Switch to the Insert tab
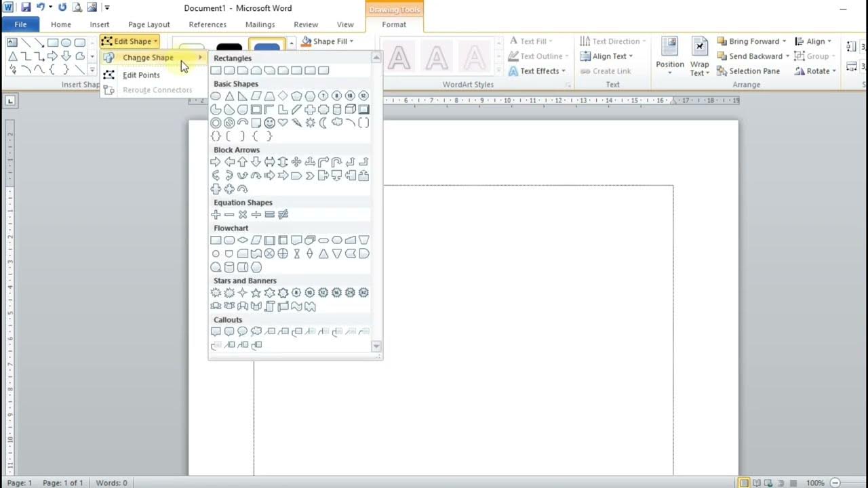The width and height of the screenshot is (868, 488). 100,24
